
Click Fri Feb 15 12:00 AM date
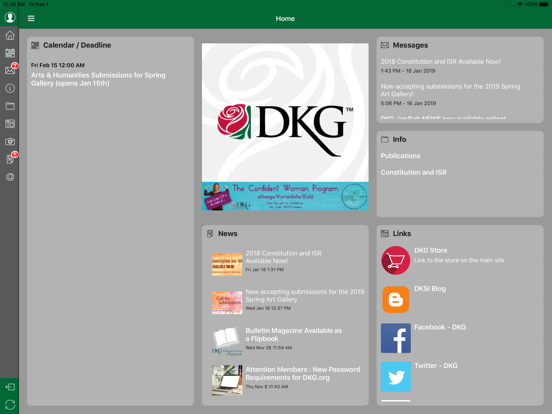[58, 65]
